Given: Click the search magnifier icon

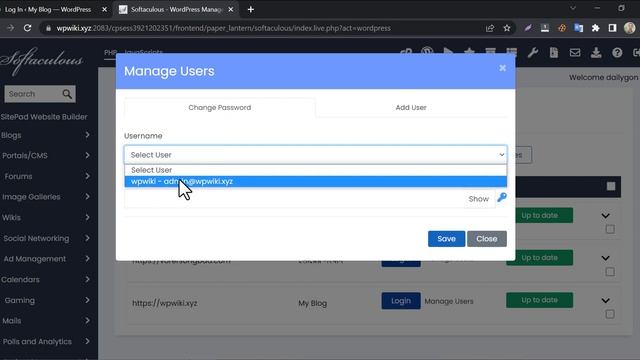Looking at the screenshot, I should coord(67,94).
